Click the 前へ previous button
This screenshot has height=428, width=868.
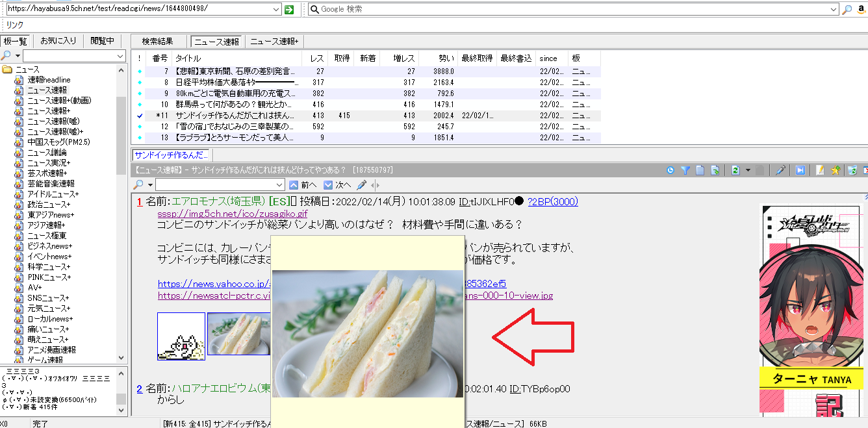pyautogui.click(x=303, y=185)
